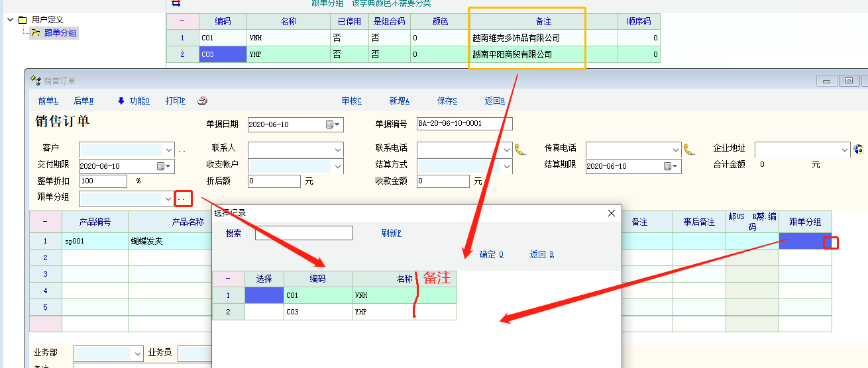Click the lookup dots button beside 跟单分组
This screenshot has width=868, height=368.
[184, 198]
